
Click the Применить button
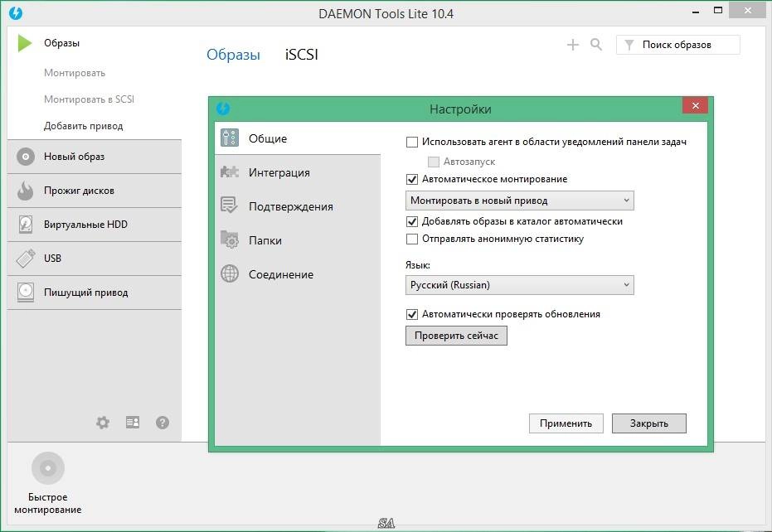coord(566,423)
